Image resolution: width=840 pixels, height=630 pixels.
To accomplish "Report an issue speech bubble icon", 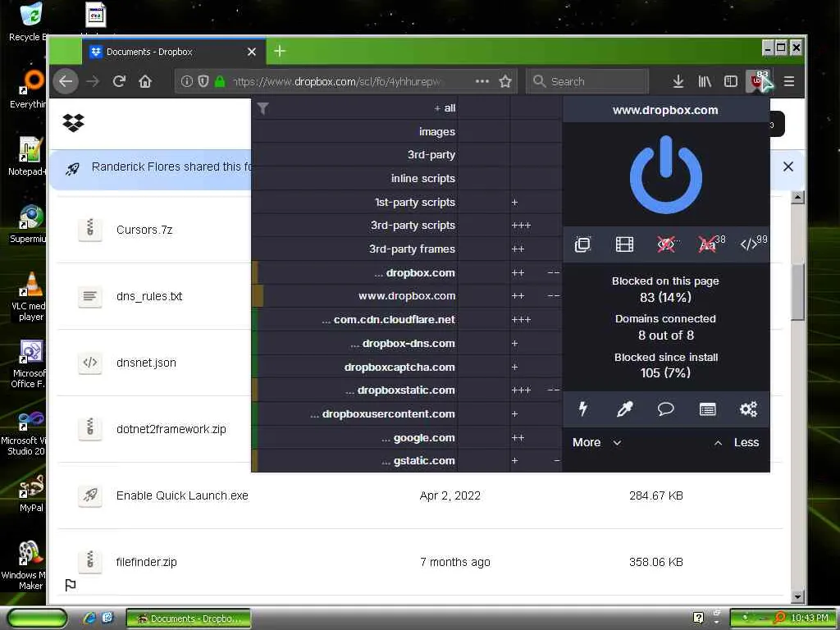I will coord(665,409).
